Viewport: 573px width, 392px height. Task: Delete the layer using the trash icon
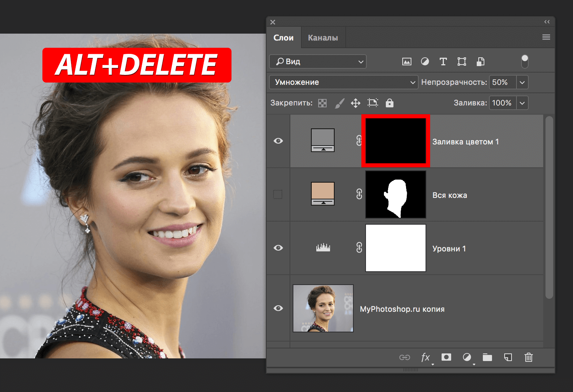529,358
